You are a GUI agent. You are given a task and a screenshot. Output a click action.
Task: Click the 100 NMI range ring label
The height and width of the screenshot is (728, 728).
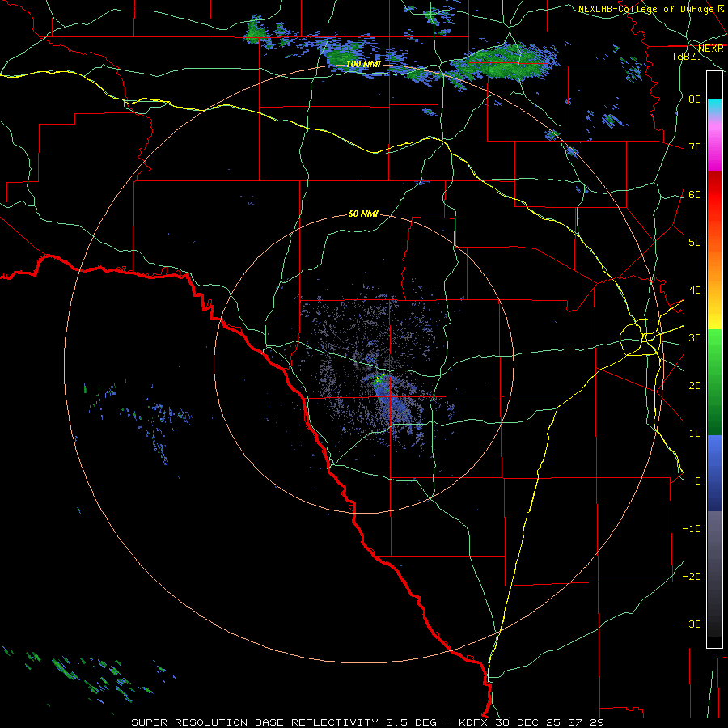coord(363,64)
